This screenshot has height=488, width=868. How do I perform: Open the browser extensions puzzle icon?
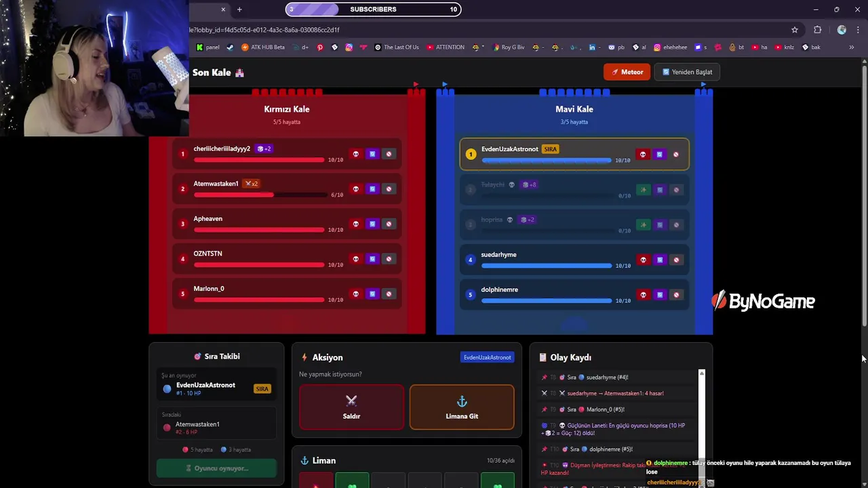coord(817,30)
